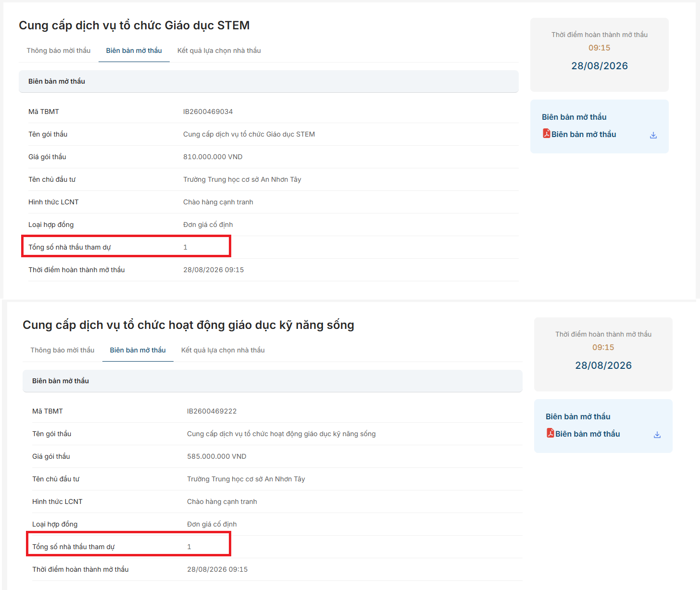Click Tên gói thầu value for the STEM package
This screenshot has width=700, height=590.
coord(249,134)
